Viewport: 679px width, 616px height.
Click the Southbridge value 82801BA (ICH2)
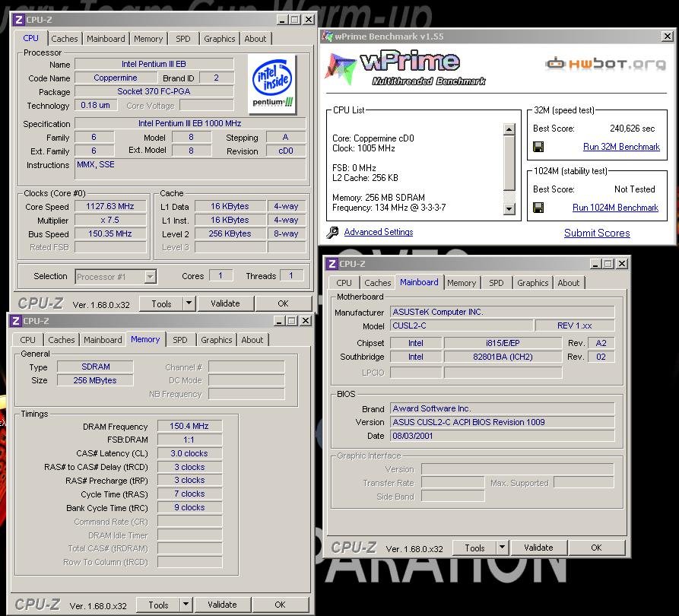click(503, 357)
